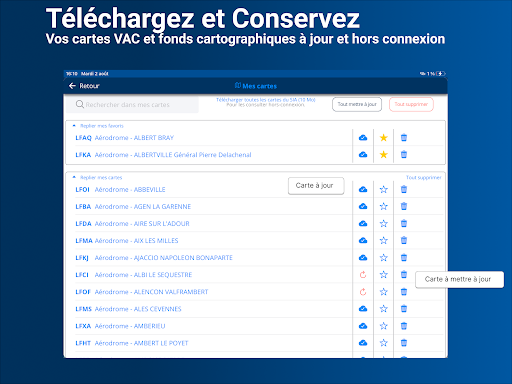The image size is (512, 384).
Task: Focus the Rechercher dans mes cartes field
Action: point(132,105)
